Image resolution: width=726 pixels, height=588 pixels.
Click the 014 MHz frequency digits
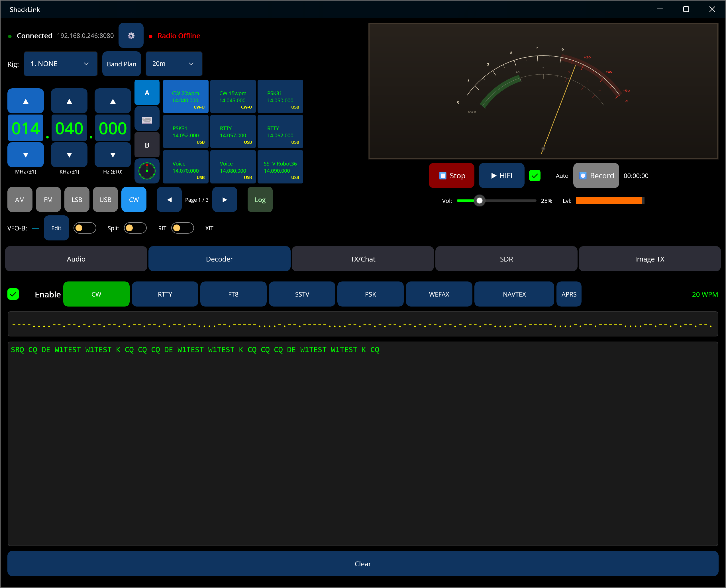coord(26,128)
